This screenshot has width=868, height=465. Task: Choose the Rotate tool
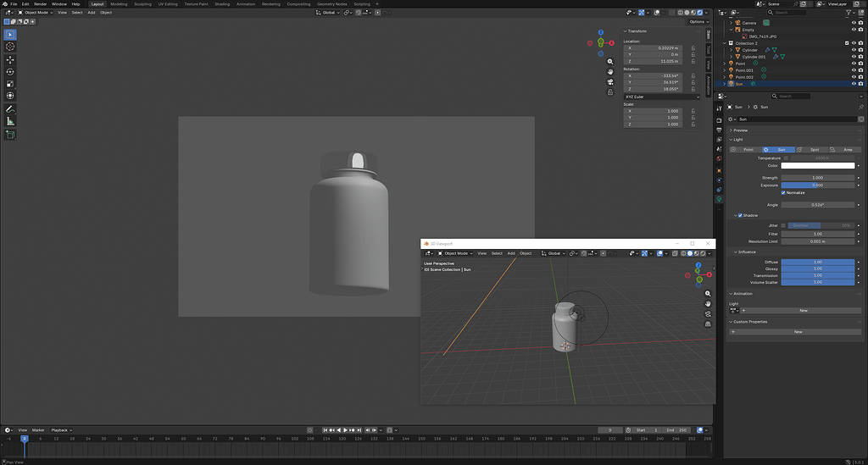pyautogui.click(x=10, y=72)
